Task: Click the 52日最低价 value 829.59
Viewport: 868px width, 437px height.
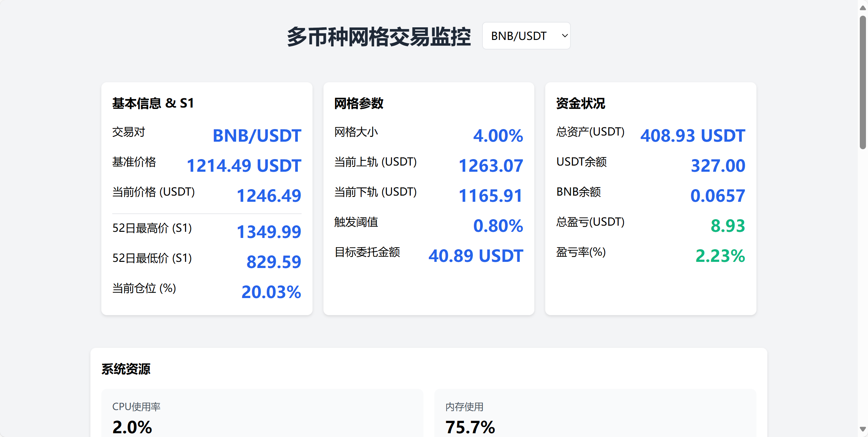Action: click(274, 262)
